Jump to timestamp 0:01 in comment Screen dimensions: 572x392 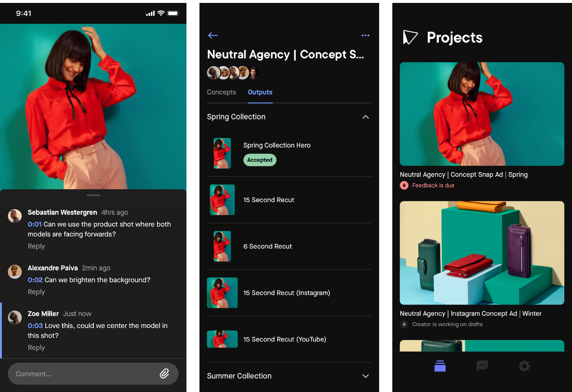coord(35,224)
